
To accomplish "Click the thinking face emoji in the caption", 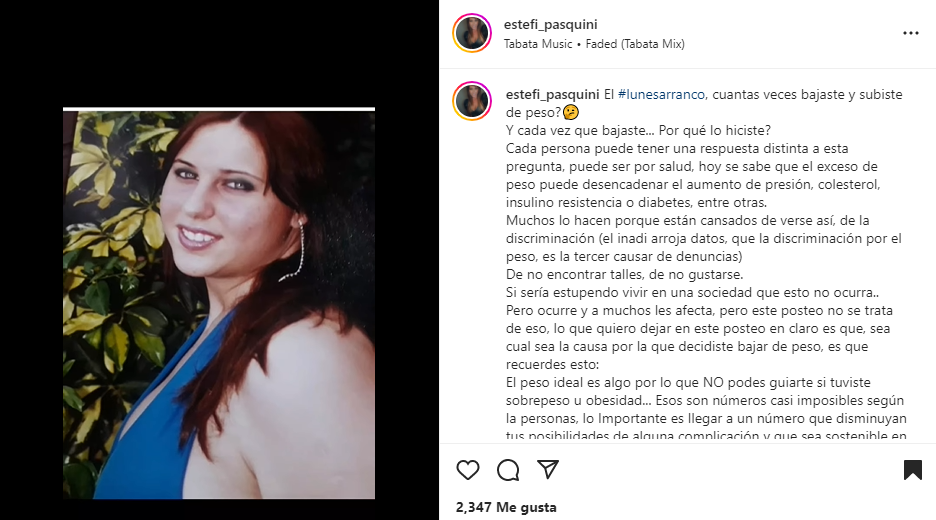I will point(571,112).
